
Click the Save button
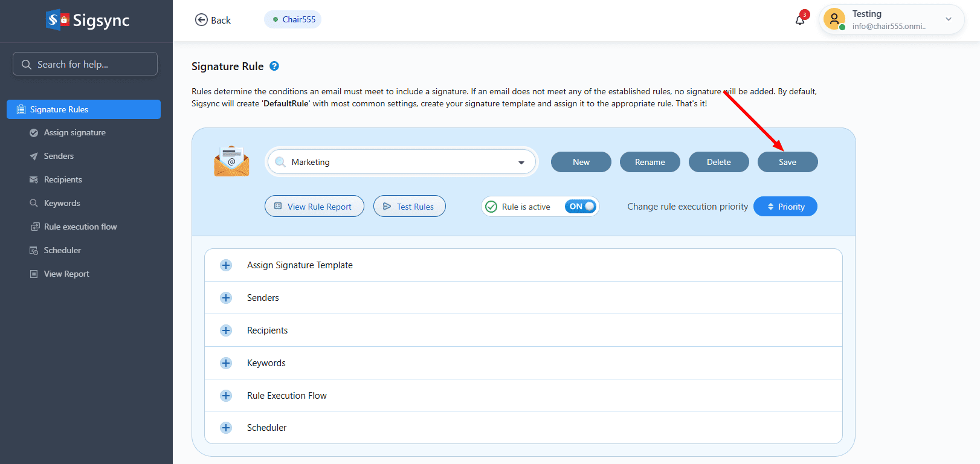coord(787,162)
